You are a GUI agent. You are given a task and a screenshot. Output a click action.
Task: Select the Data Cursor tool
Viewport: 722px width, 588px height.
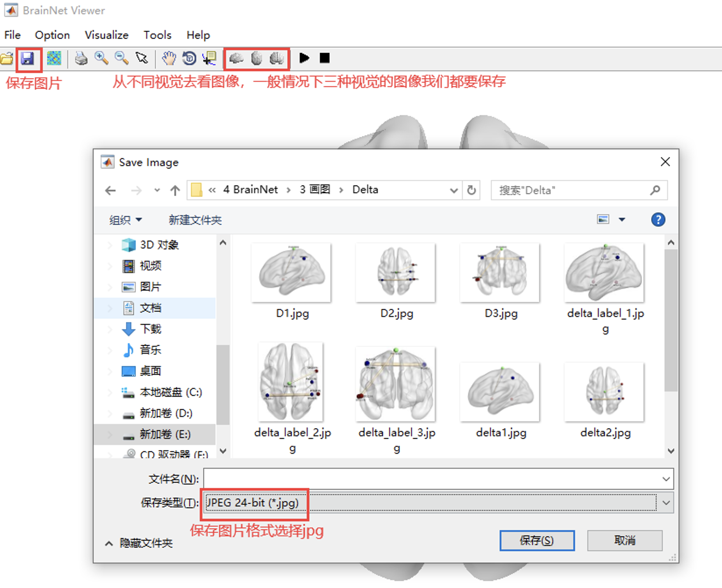[x=210, y=58]
